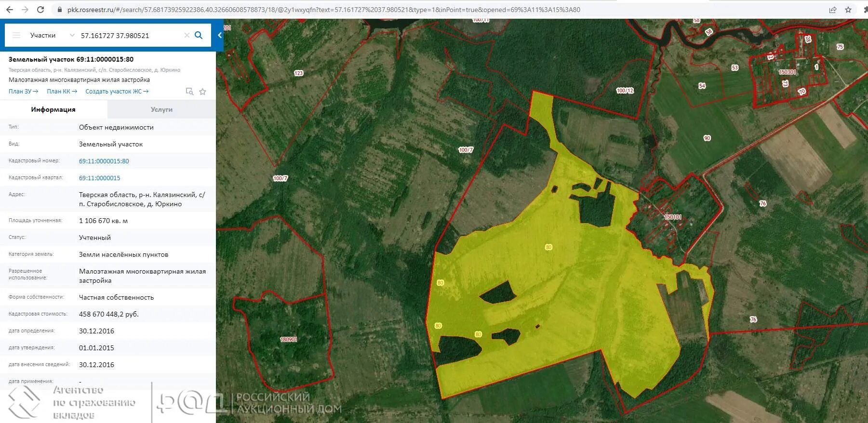Switch to the Информация tab
The width and height of the screenshot is (868, 423).
point(53,109)
